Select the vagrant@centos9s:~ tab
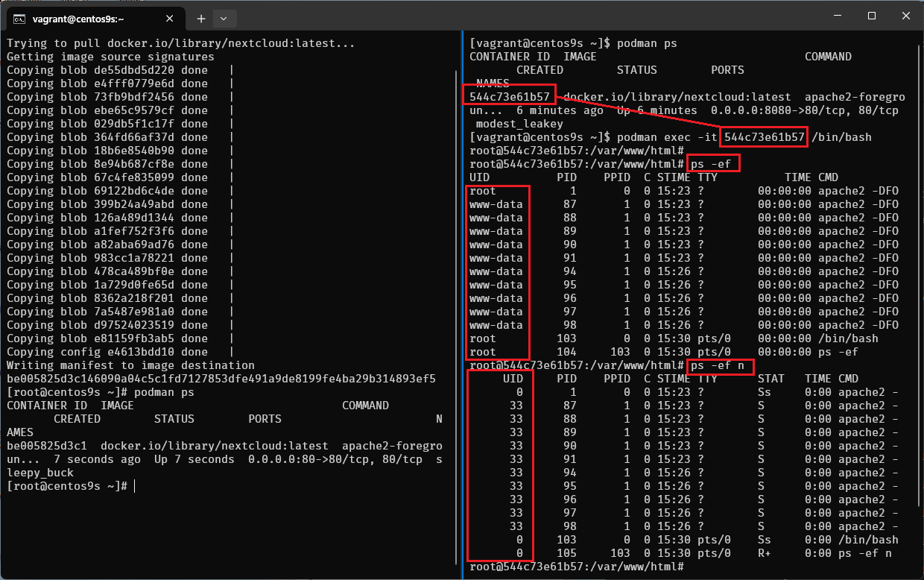 pos(89,18)
